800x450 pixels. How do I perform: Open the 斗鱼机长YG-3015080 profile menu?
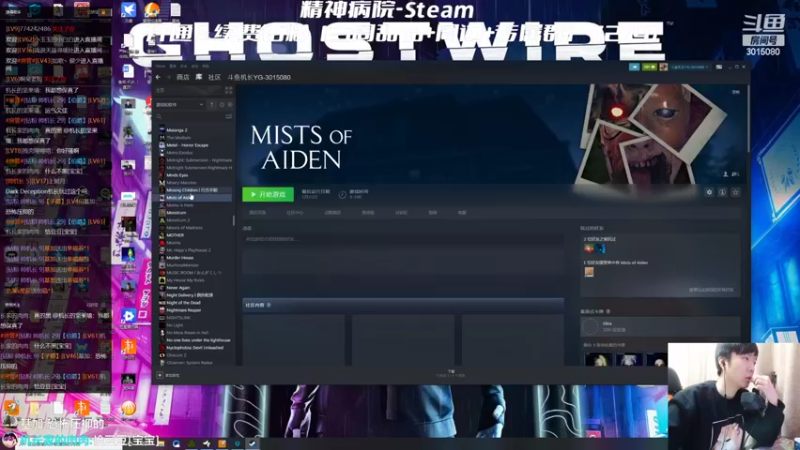[x=259, y=78]
